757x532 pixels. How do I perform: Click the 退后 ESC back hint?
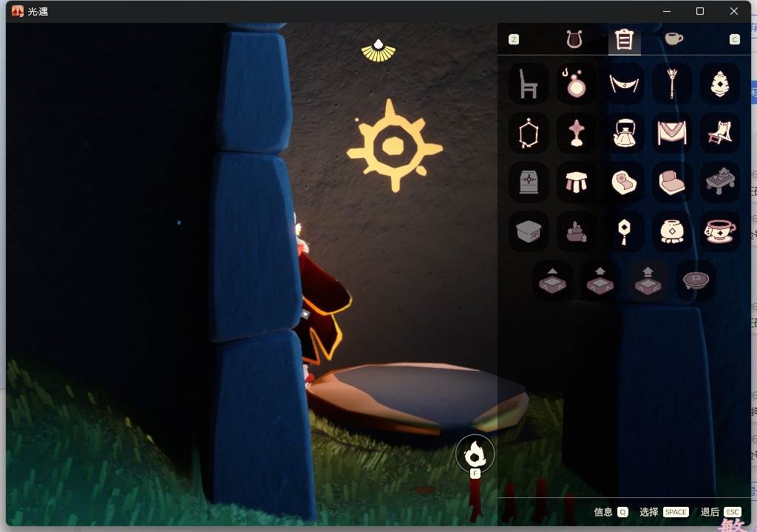tap(720, 512)
